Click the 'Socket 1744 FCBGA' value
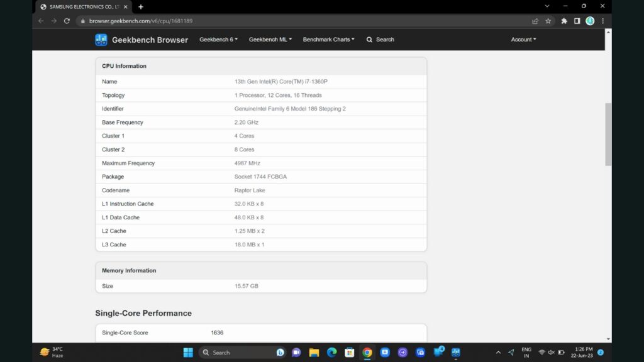This screenshot has height=362, width=644. click(260, 177)
